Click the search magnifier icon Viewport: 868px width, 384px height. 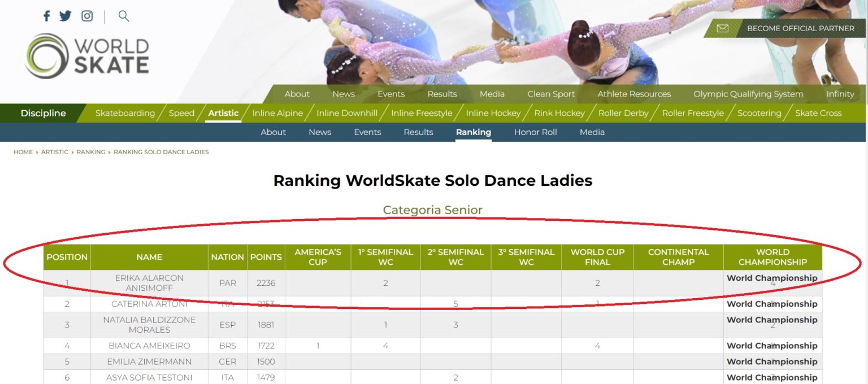[123, 16]
